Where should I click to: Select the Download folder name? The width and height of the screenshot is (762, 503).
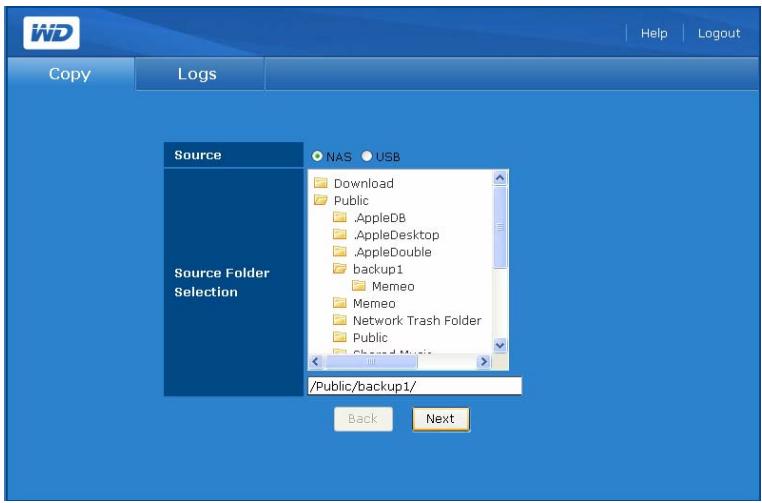point(364,183)
